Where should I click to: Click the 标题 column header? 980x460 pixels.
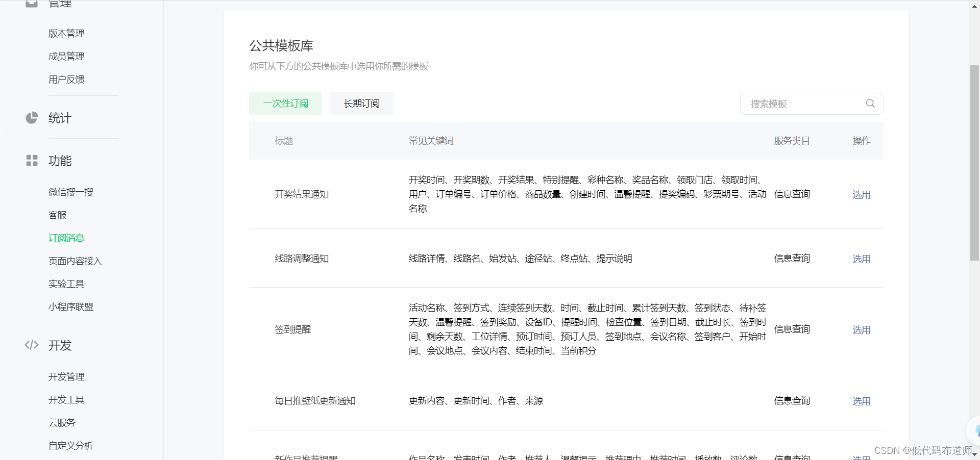point(284,141)
